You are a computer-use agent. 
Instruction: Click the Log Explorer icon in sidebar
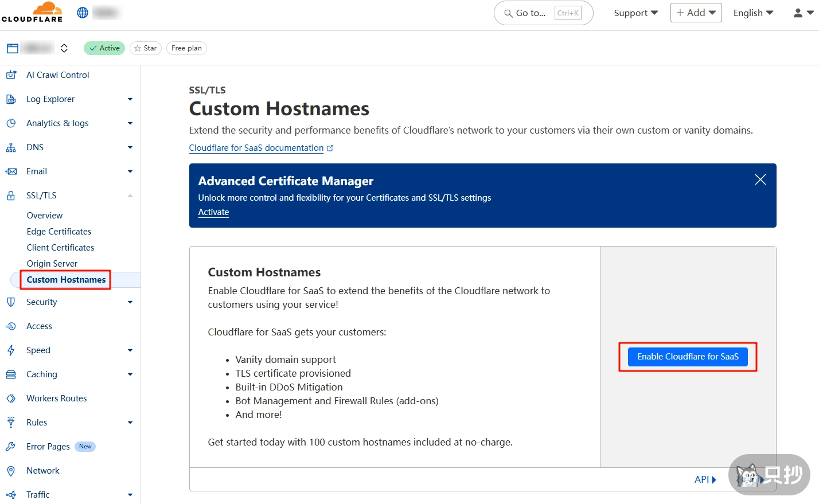12,99
